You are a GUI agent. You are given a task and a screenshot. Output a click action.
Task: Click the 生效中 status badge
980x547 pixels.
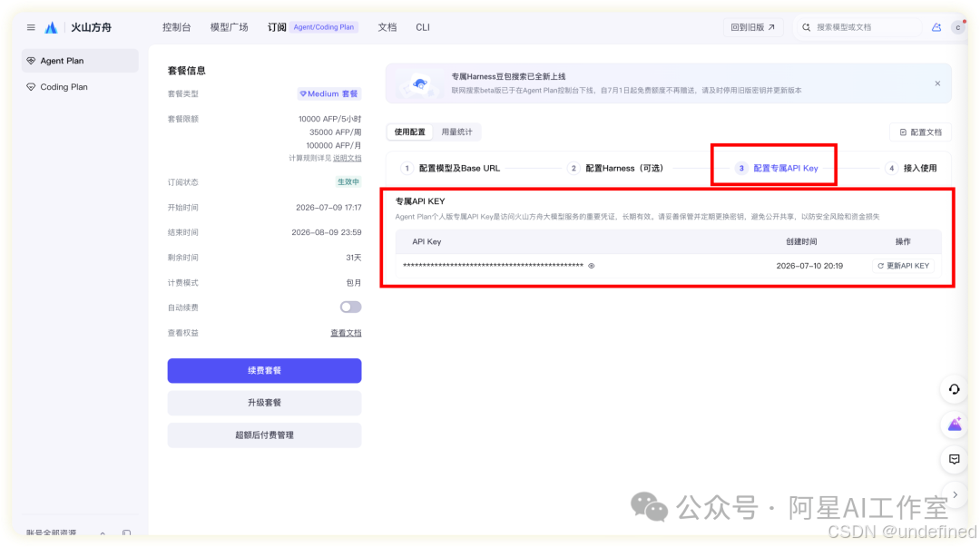click(x=348, y=182)
